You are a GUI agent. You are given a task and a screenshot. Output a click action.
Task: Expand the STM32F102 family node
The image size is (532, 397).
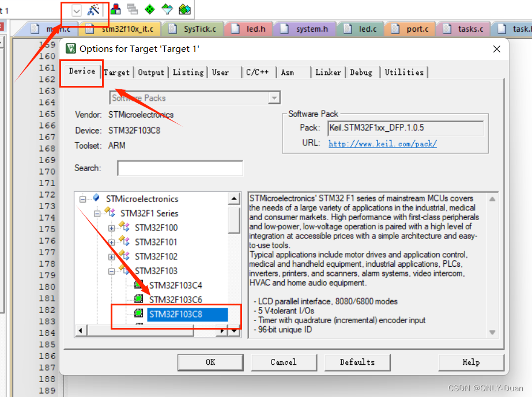[x=112, y=257]
